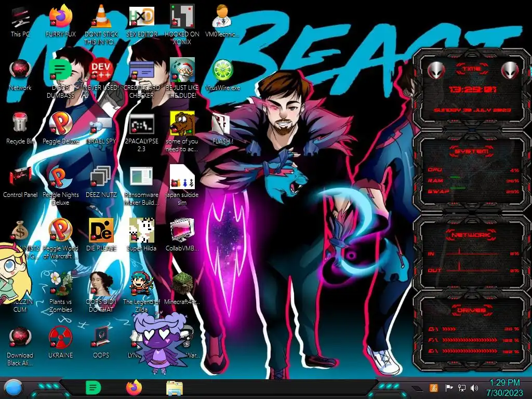Screen dimensions: 532x399
Task: Click the volume speaker tray icon
Action: click(x=474, y=388)
